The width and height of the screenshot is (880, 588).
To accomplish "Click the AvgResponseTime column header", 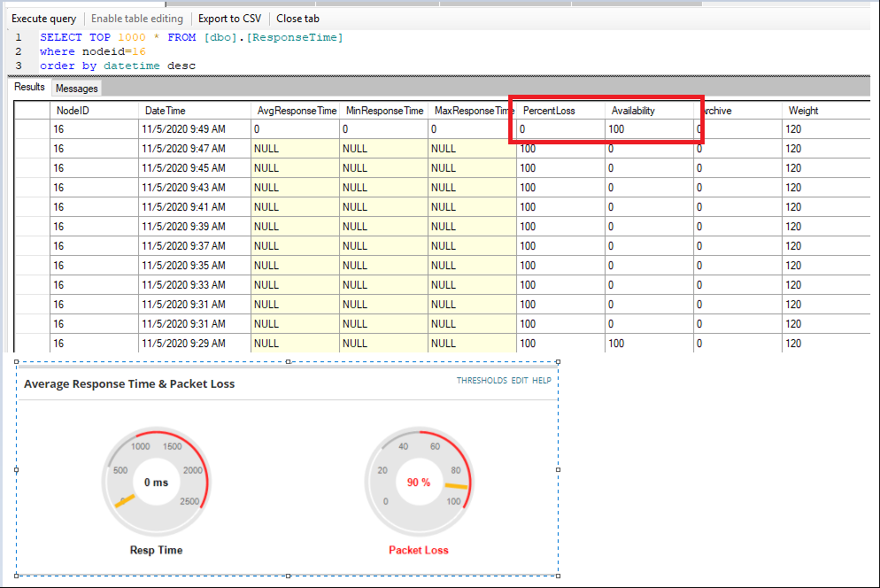I will tap(296, 110).
